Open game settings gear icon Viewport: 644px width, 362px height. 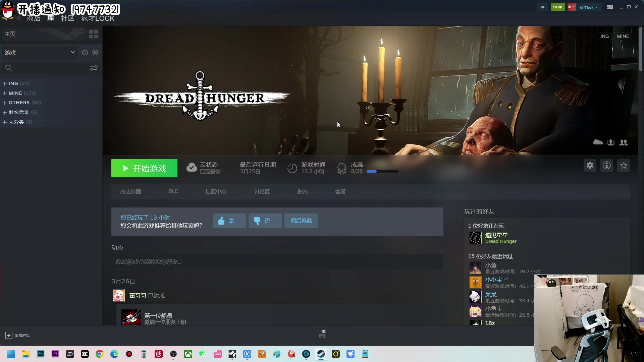590,165
